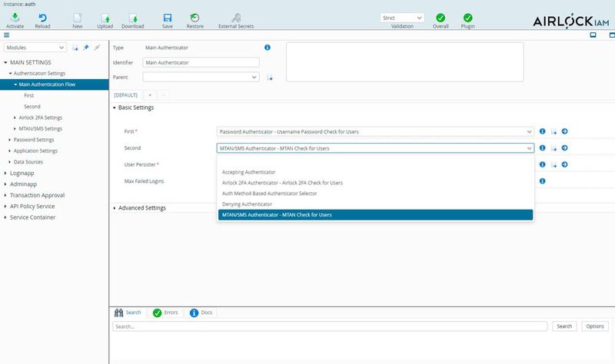Switch to the [DEFAULT] tab
The width and height of the screenshot is (615, 364).
[125, 95]
